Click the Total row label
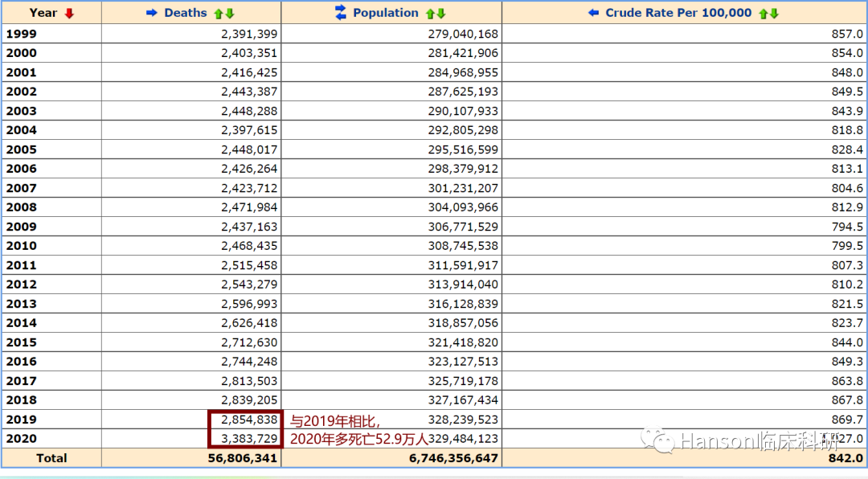This screenshot has width=868, height=479. pos(51,458)
